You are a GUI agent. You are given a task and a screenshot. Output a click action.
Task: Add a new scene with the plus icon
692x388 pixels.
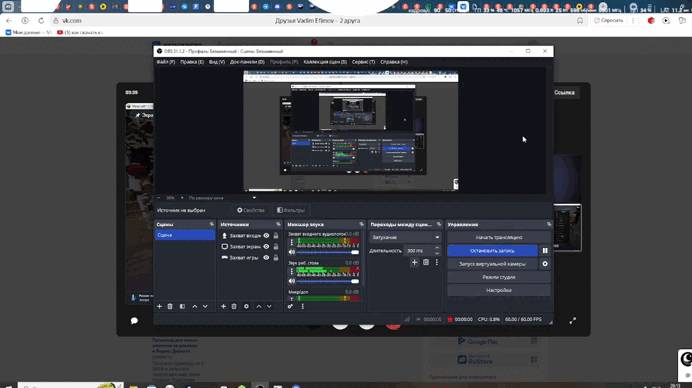click(159, 306)
